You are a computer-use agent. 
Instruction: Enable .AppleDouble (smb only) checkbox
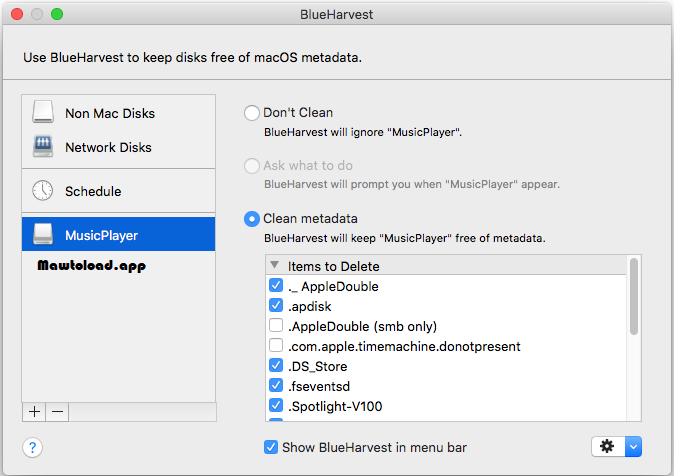tap(276, 325)
